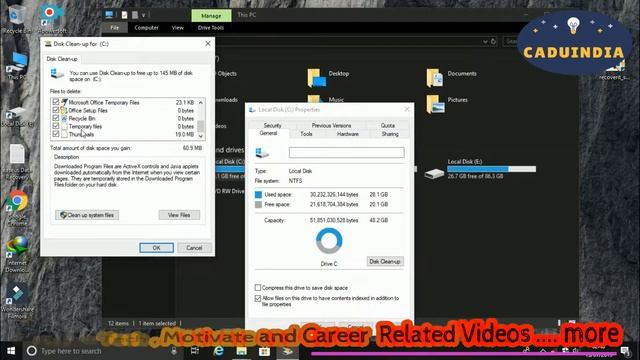
Task: Open the Drive Tools ribbon tab
Action: click(211, 28)
